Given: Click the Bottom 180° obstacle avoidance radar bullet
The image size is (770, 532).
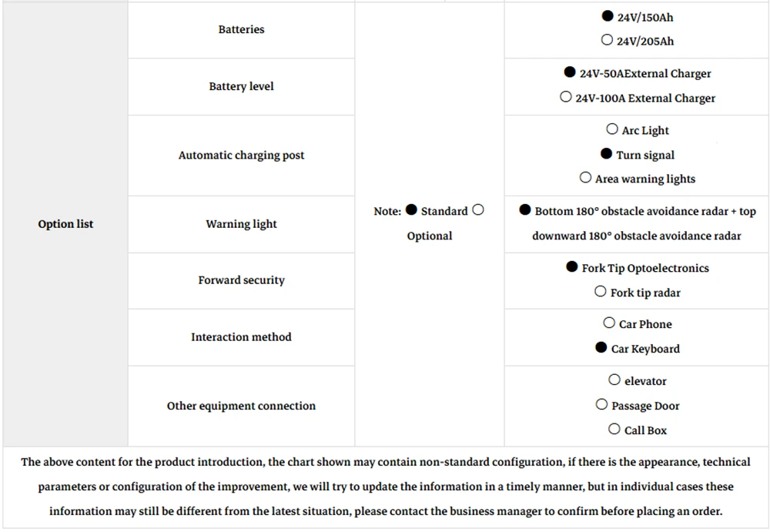Looking at the screenshot, I should point(525,209).
